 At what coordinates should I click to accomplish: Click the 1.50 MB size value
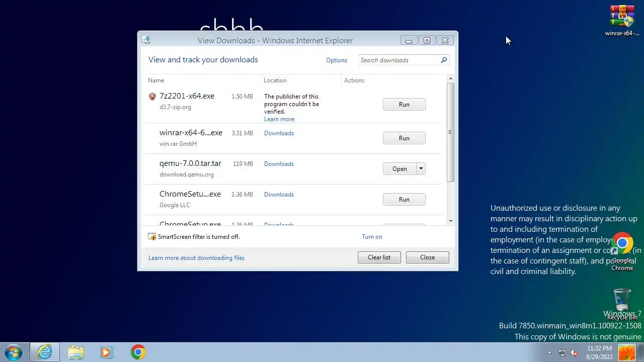(242, 97)
